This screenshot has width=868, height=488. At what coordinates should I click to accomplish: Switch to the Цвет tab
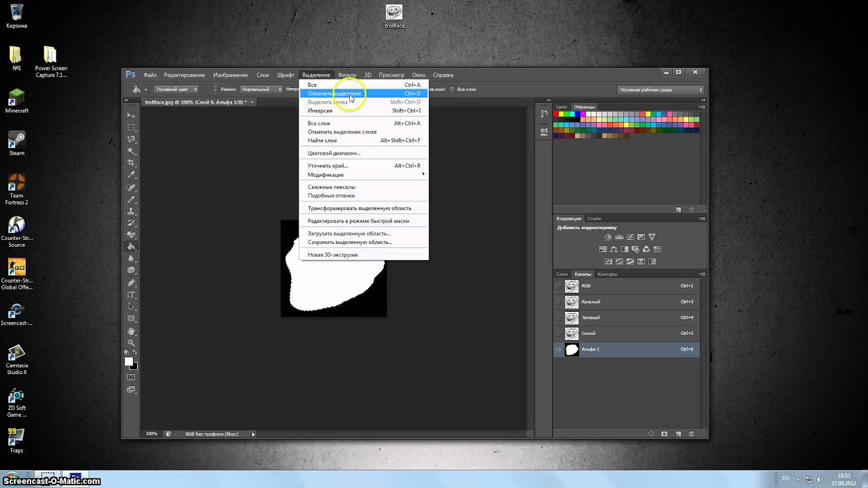(561, 107)
